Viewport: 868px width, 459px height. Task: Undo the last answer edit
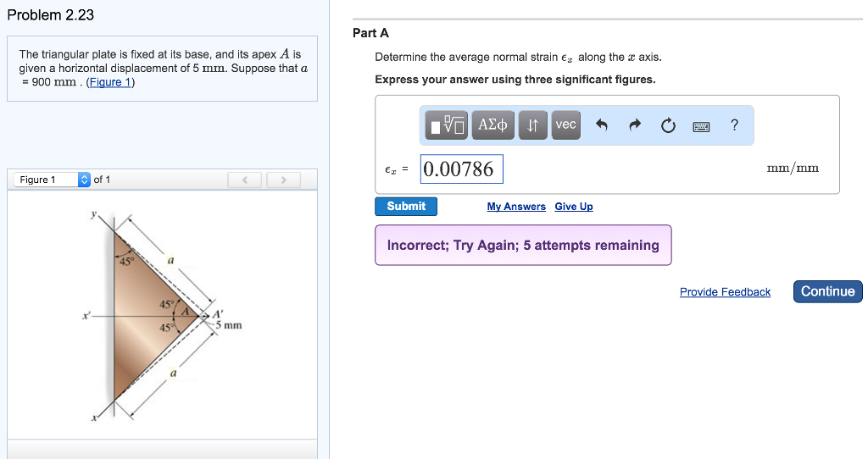coord(602,126)
